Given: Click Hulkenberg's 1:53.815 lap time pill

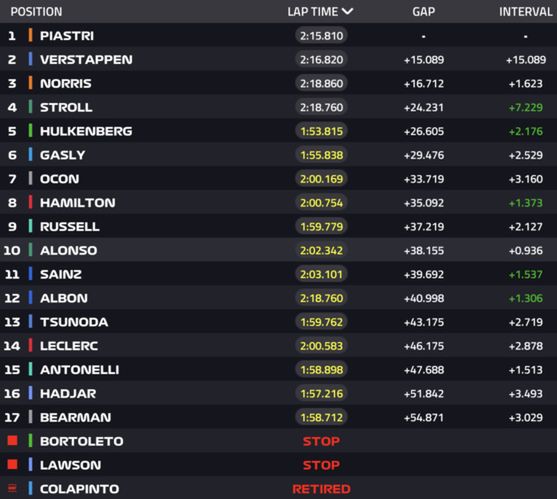Looking at the screenshot, I should pos(321,131).
